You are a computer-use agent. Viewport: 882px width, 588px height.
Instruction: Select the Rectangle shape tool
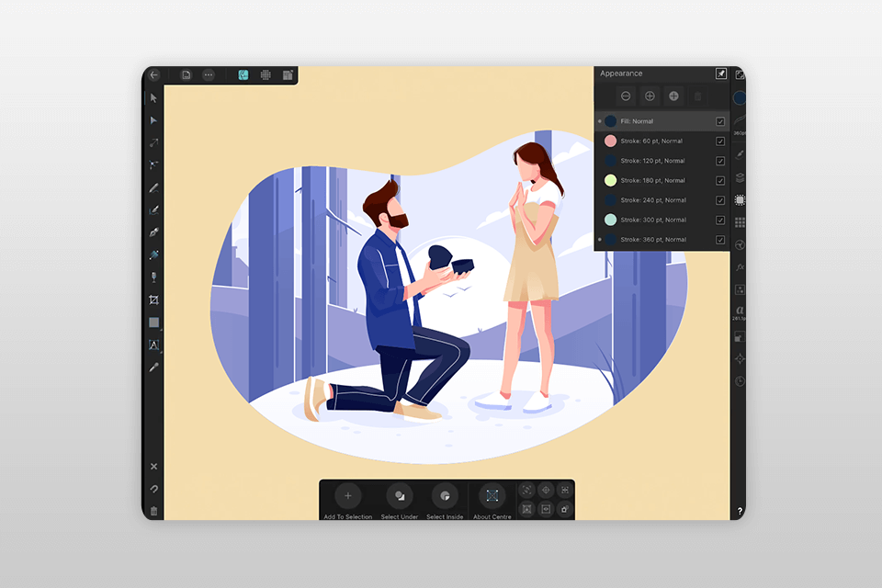click(x=153, y=323)
